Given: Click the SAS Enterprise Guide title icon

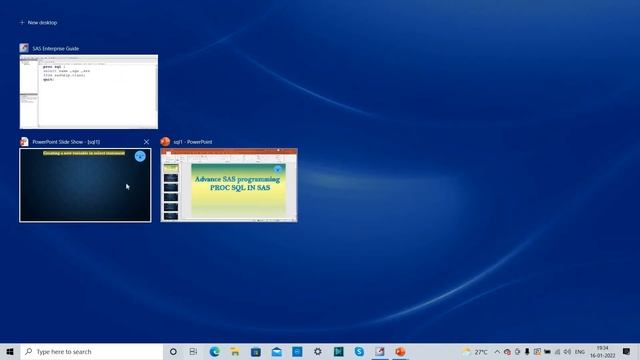Looking at the screenshot, I should tap(24, 48).
